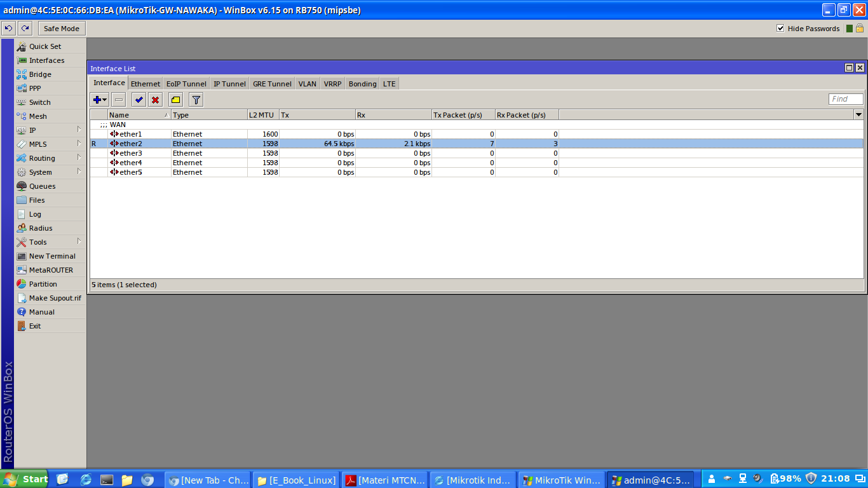The height and width of the screenshot is (488, 868).
Task: Switch to the GRE Tunnel tab
Action: click(272, 84)
